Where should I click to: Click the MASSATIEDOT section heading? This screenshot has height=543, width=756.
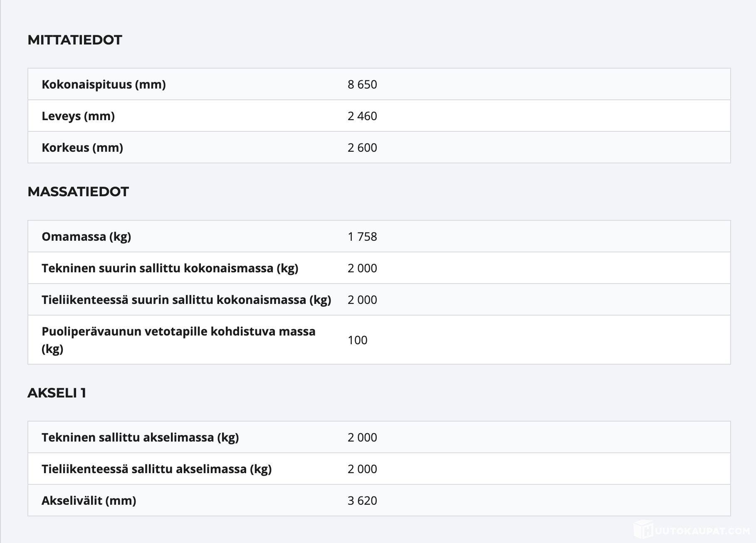point(78,192)
